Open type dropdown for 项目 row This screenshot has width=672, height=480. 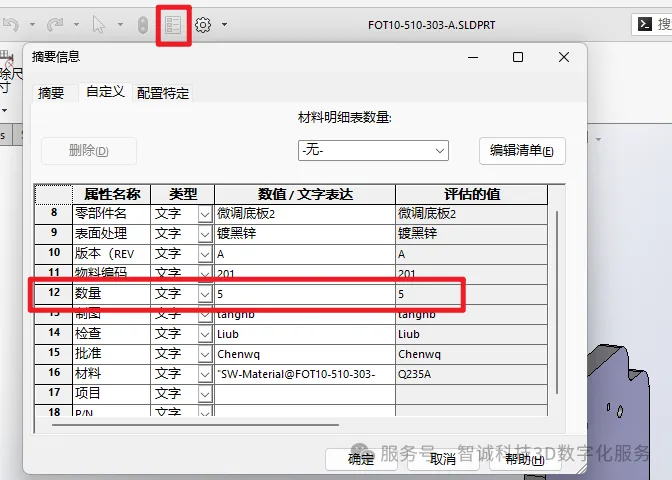click(x=205, y=394)
